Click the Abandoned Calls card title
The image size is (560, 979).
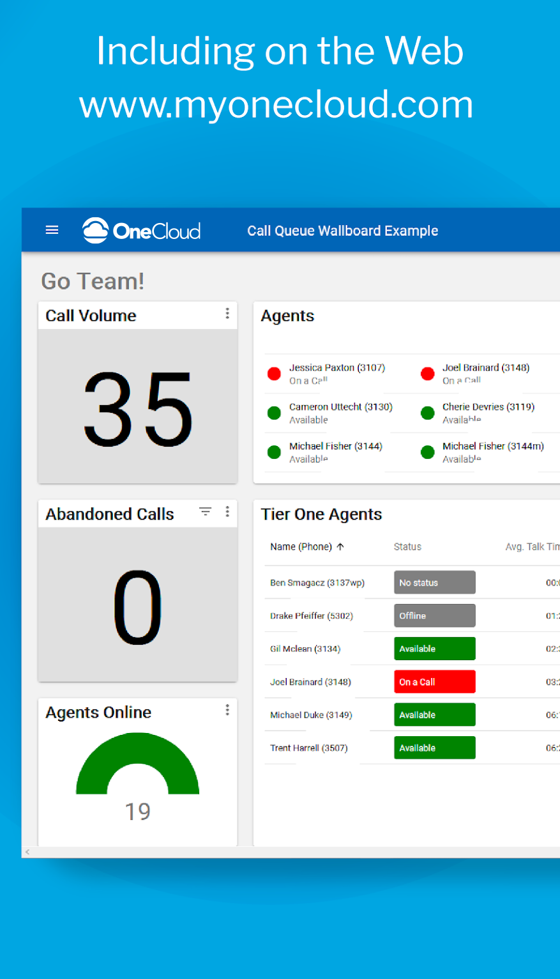tap(110, 514)
